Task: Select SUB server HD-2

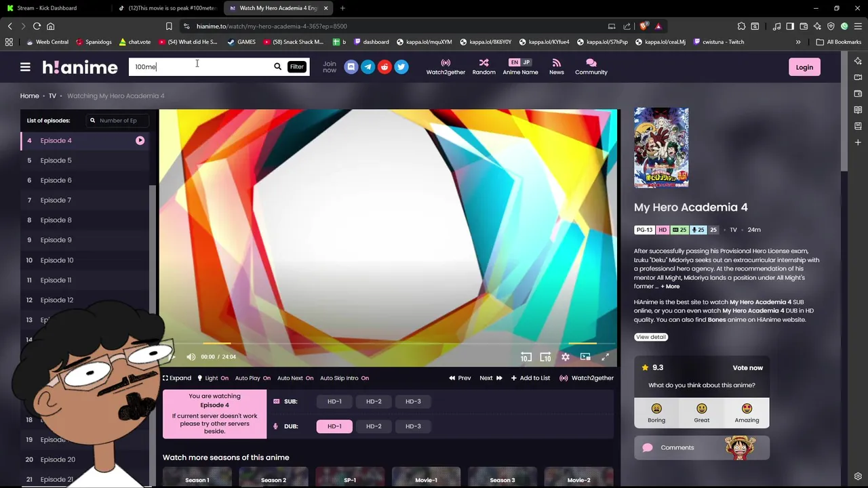Action: pyautogui.click(x=374, y=401)
